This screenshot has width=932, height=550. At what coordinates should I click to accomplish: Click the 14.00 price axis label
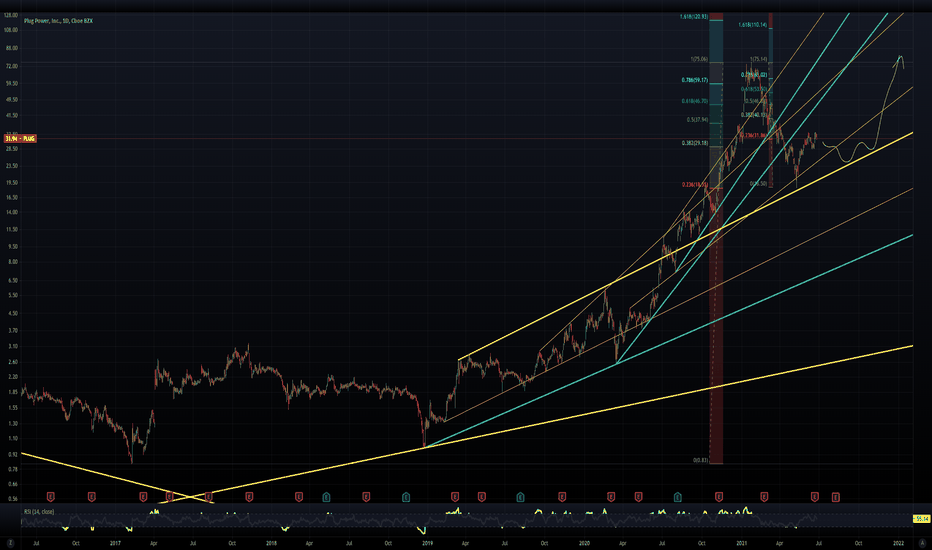11,212
